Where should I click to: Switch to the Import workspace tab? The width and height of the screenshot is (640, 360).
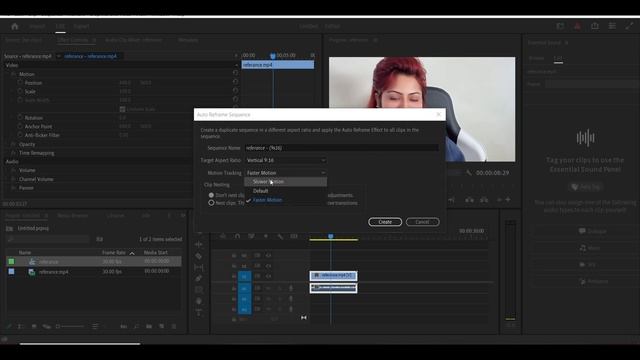37,26
